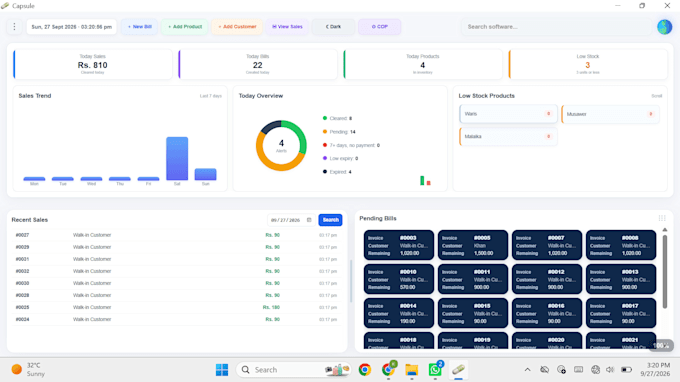Open pending invoice #0003 card
Screen dimensions: 680x382
pos(399,245)
